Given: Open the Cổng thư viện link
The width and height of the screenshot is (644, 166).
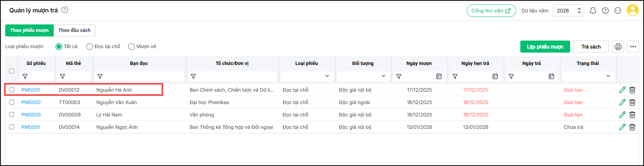Looking at the screenshot, I should 491,11.
